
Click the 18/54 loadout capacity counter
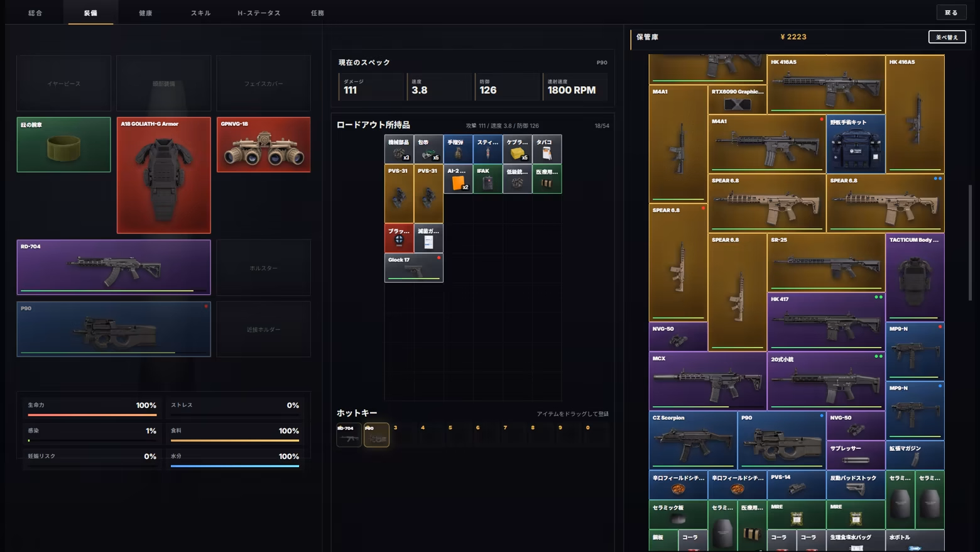click(602, 126)
